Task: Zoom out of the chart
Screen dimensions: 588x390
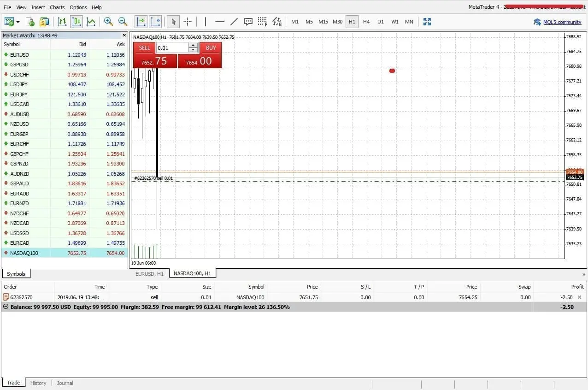Action: pyautogui.click(x=123, y=22)
